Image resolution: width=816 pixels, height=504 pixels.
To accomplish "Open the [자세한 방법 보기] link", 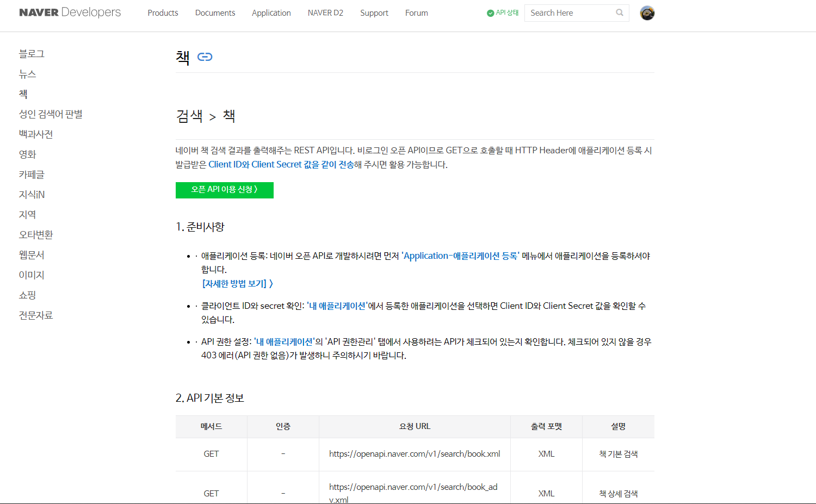I will (x=238, y=283).
